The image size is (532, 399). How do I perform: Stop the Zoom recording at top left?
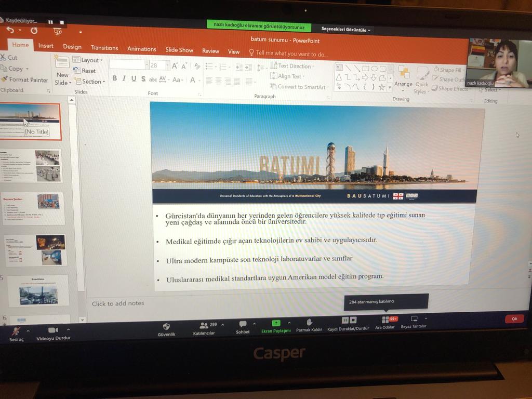62,22
